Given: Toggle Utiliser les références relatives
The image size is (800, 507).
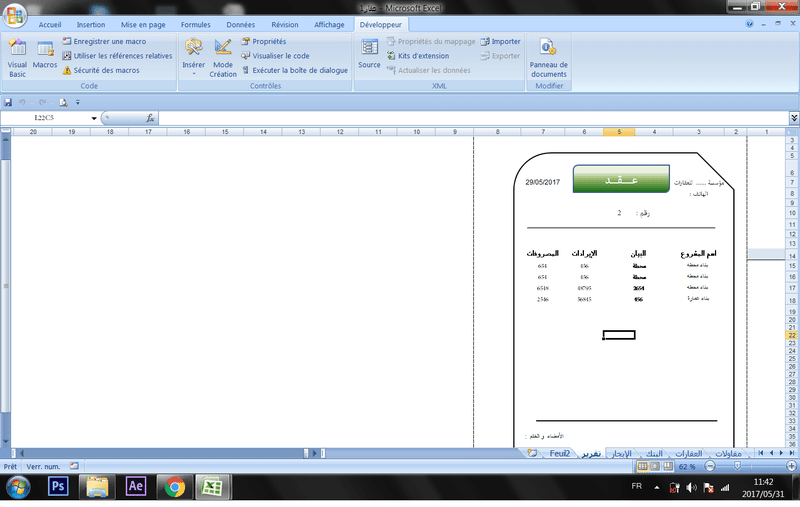Looking at the screenshot, I should [116, 56].
